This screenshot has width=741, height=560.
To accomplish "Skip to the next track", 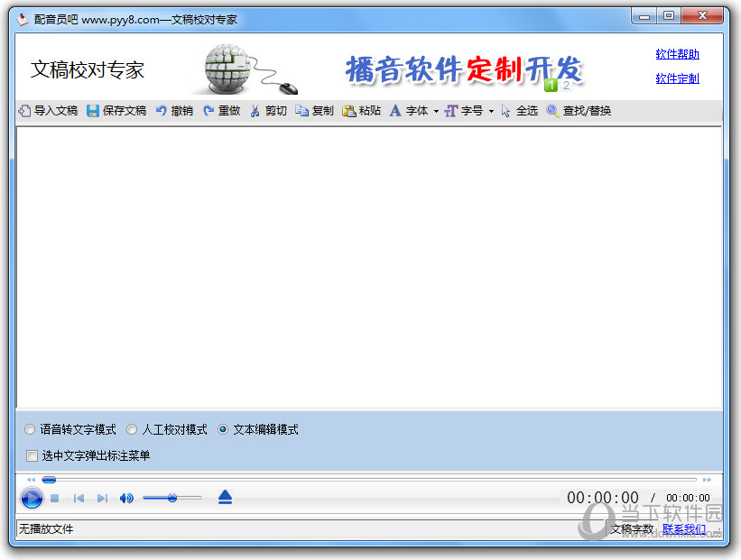I will 102,498.
